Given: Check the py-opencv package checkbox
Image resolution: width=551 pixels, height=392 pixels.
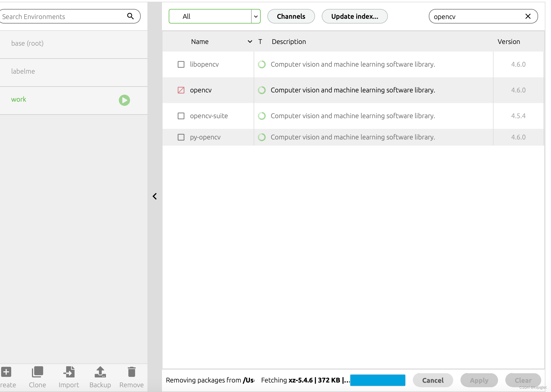Looking at the screenshot, I should click(x=181, y=137).
